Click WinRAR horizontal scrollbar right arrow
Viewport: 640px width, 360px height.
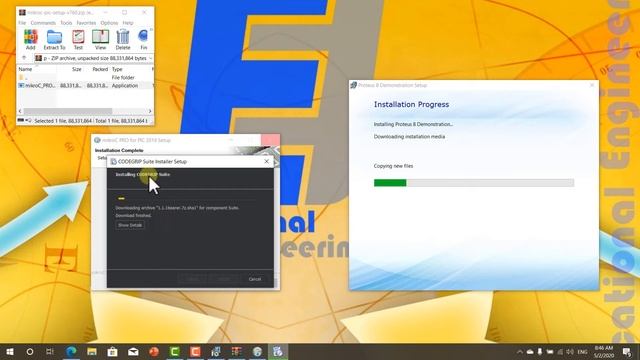click(x=150, y=111)
